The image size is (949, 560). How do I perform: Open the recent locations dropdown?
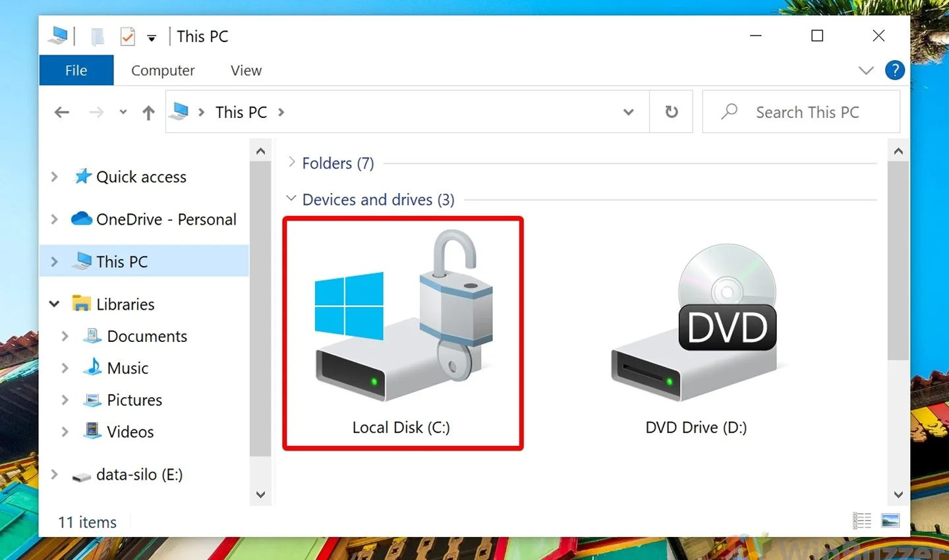[123, 113]
